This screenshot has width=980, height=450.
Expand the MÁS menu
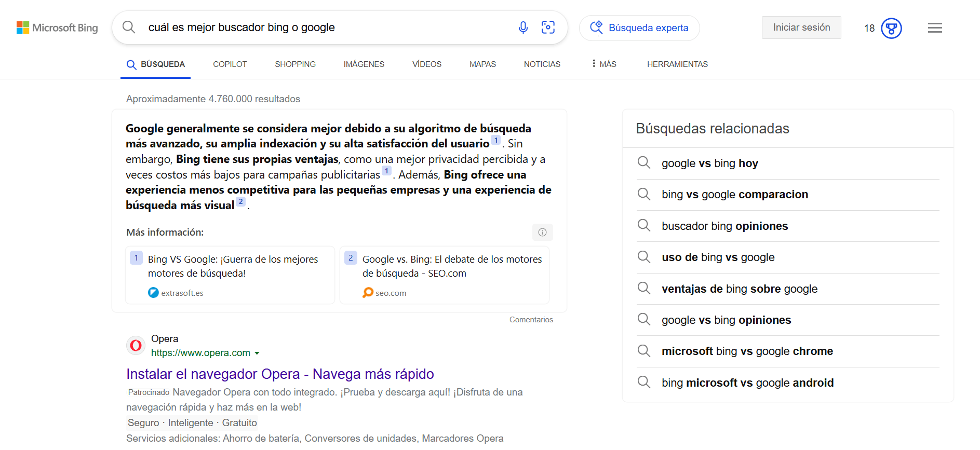click(604, 64)
